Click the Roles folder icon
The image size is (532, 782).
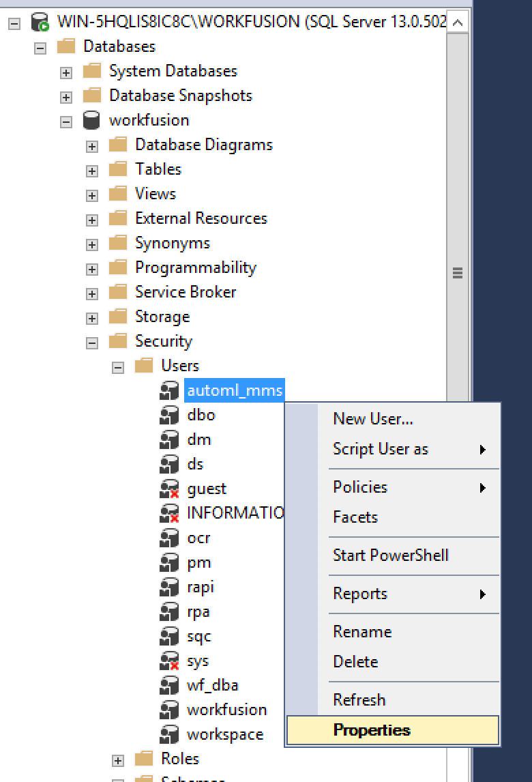tap(144, 759)
